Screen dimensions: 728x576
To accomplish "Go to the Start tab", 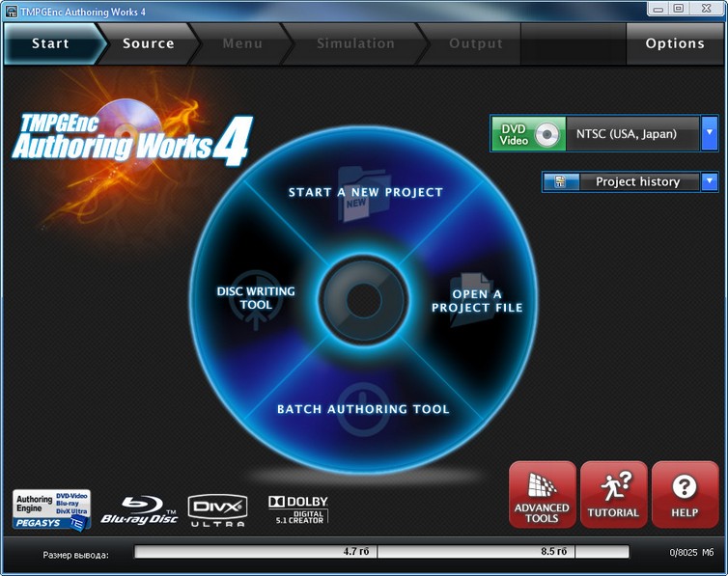I will 50,43.
